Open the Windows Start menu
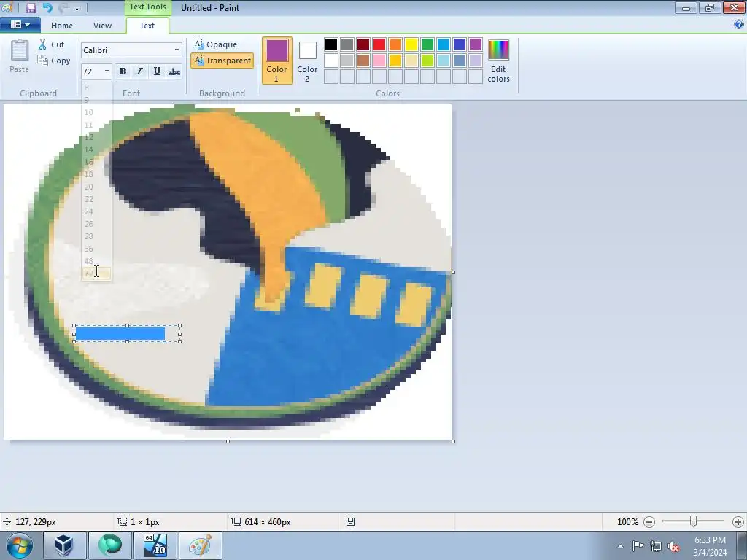The image size is (747, 560). coord(20,545)
